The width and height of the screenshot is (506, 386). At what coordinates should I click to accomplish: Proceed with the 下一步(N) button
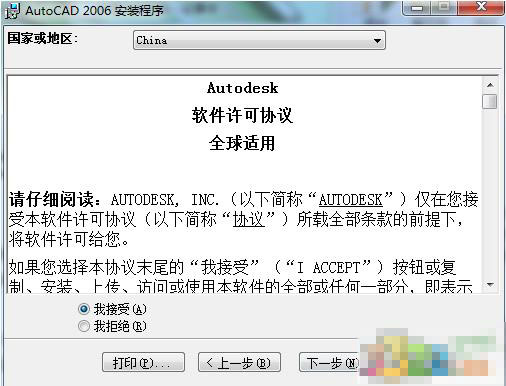pyautogui.click(x=330, y=362)
